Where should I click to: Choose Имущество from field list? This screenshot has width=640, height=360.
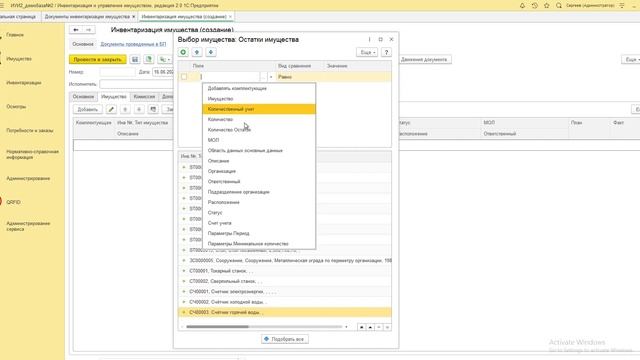[x=259, y=99]
